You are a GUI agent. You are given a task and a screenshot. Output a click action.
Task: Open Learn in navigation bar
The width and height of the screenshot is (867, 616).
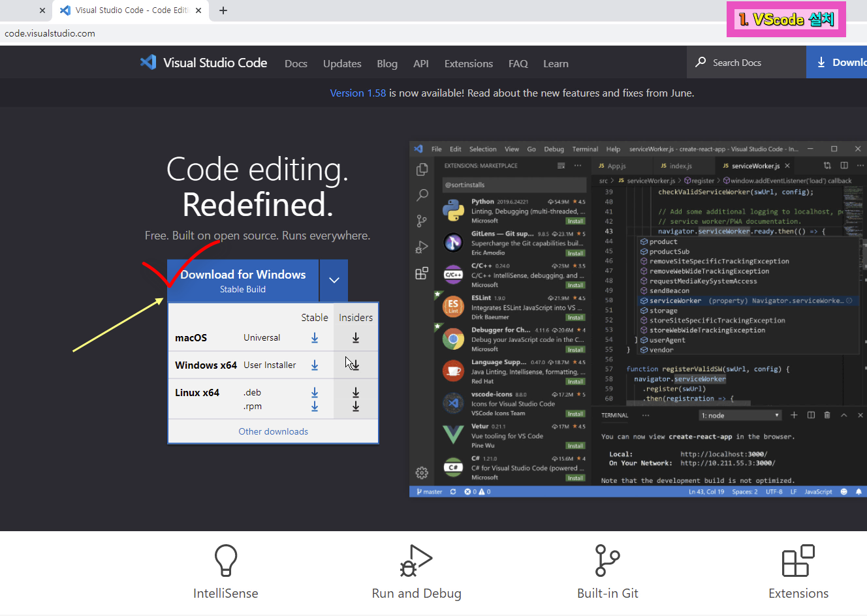tap(556, 63)
